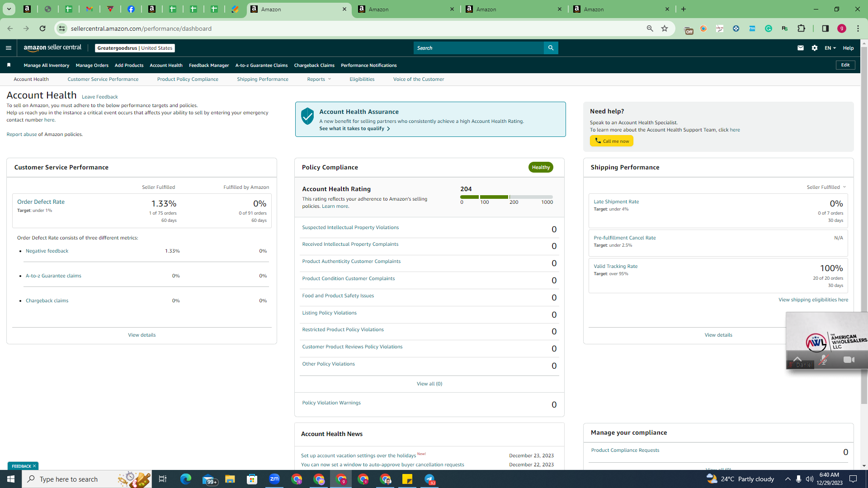The image size is (868, 488).
Task: Open Negative feedback metric link
Action: pyautogui.click(x=47, y=251)
